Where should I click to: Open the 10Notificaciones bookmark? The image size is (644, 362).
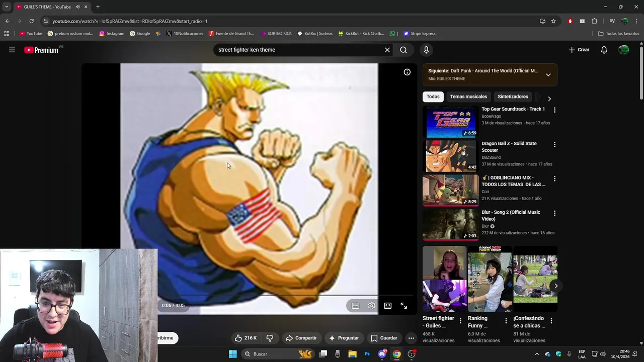(x=184, y=34)
